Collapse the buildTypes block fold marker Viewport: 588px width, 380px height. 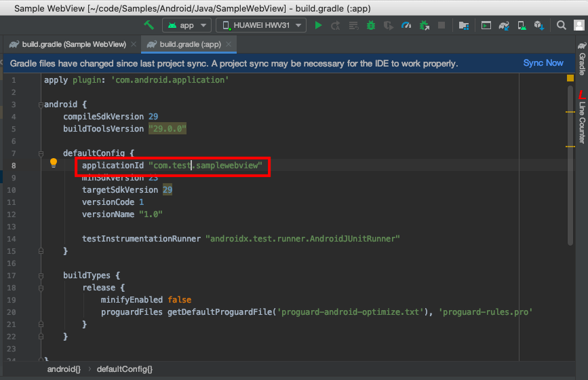41,275
